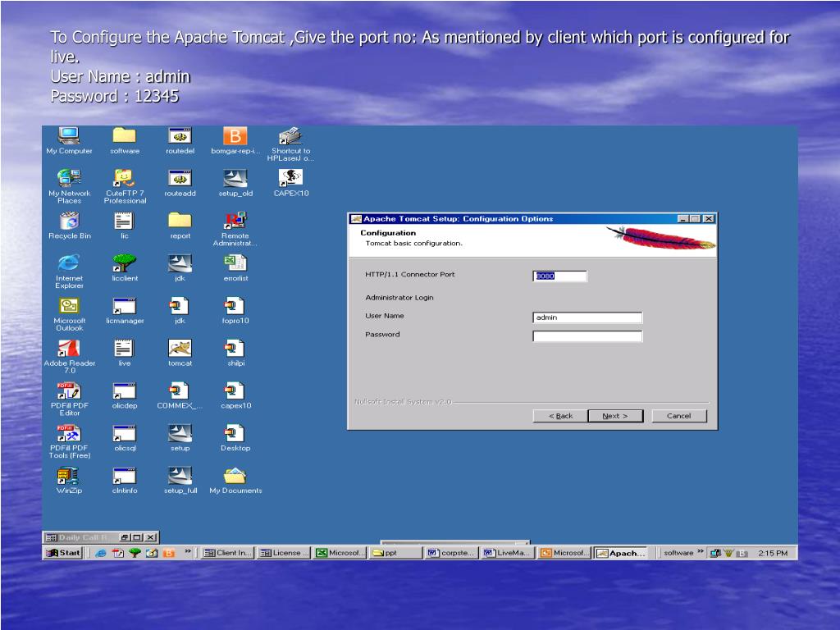Switch to the PowerPoint Microsof... taskbar button
840x630 pixels.
tap(564, 553)
